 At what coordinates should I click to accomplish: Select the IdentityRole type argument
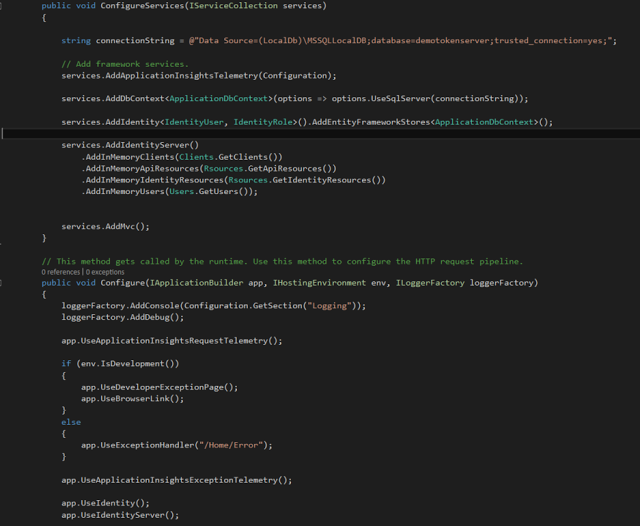263,122
